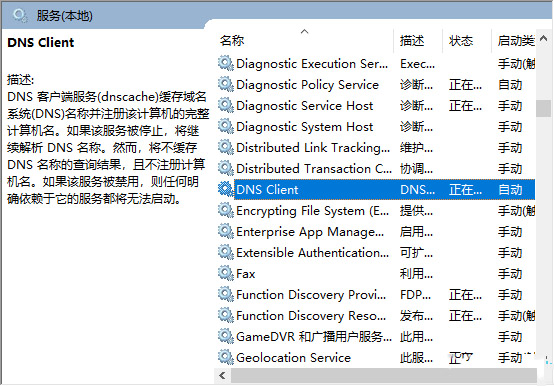Screen dimensions: 554x386
Task: Select the Diagnostic Policy Service gear icon
Action: coord(225,84)
